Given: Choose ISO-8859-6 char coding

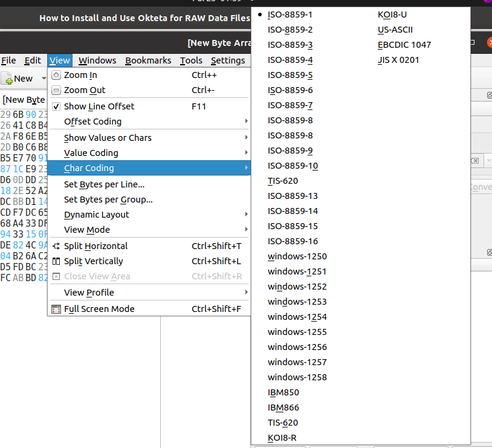Looking at the screenshot, I should (290, 90).
